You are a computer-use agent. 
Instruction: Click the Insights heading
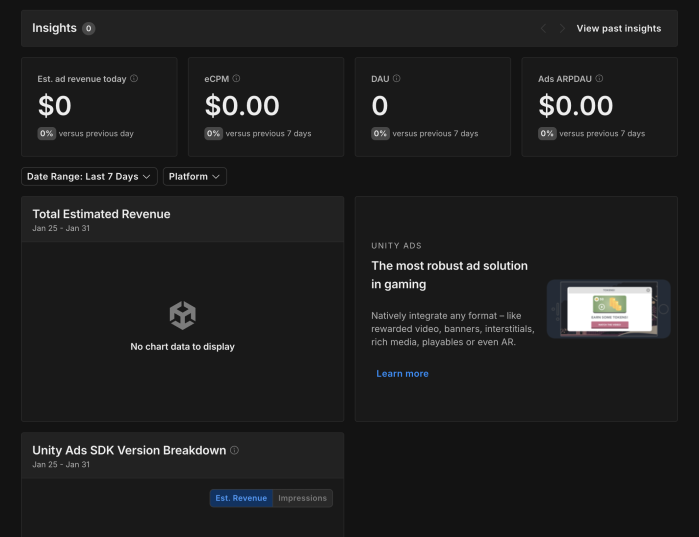[x=54, y=28]
